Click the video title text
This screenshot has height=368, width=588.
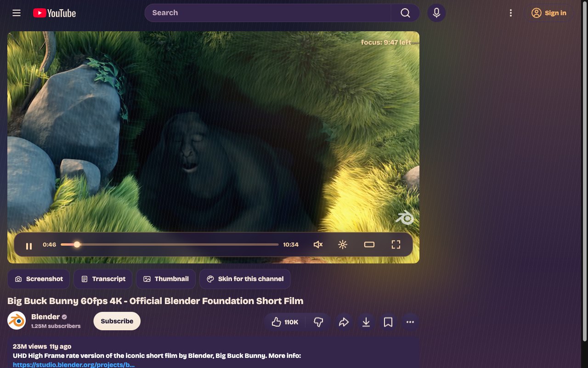tap(155, 301)
